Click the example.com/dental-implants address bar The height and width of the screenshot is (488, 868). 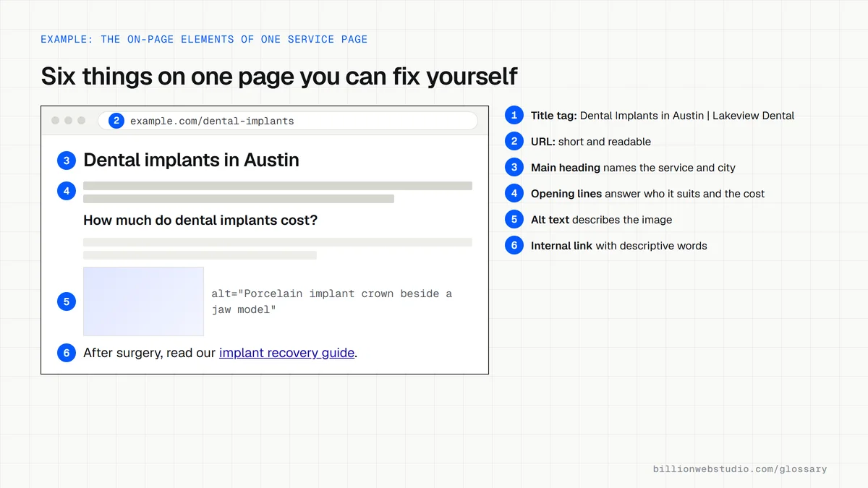288,121
